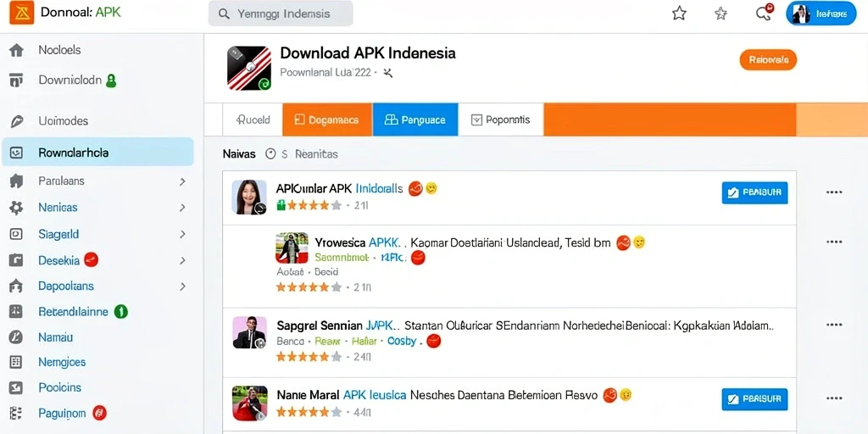This screenshot has width=868, height=434.
Task: Open the Yrowesica APKK title link
Action: coord(357,242)
